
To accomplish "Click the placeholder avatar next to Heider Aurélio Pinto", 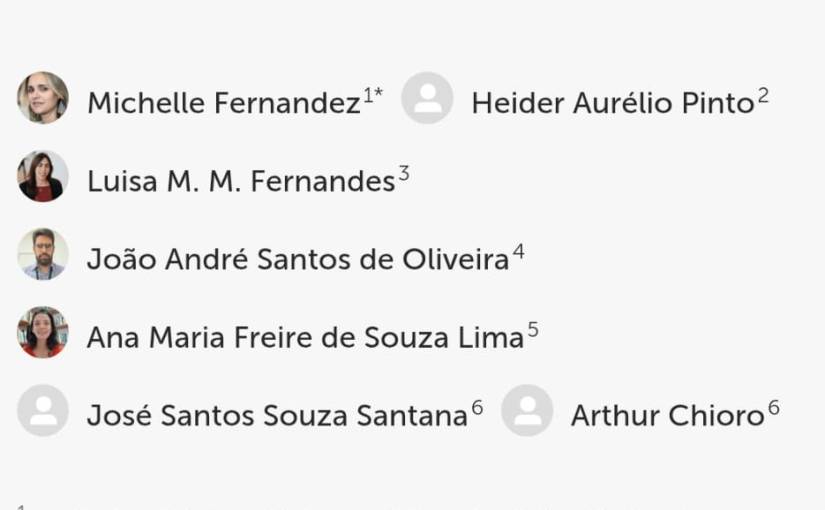I will click(x=427, y=98).
